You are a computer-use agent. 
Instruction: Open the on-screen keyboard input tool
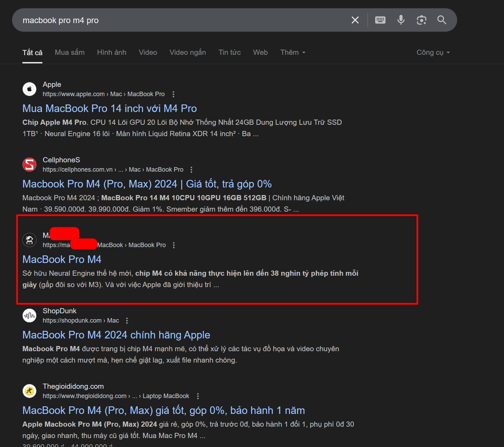pos(380,20)
